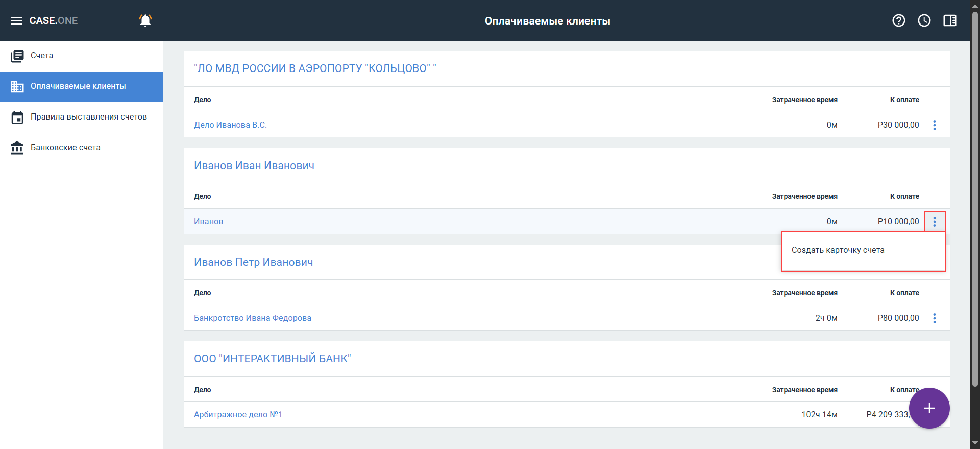Click the purple plus floating button

point(929,408)
